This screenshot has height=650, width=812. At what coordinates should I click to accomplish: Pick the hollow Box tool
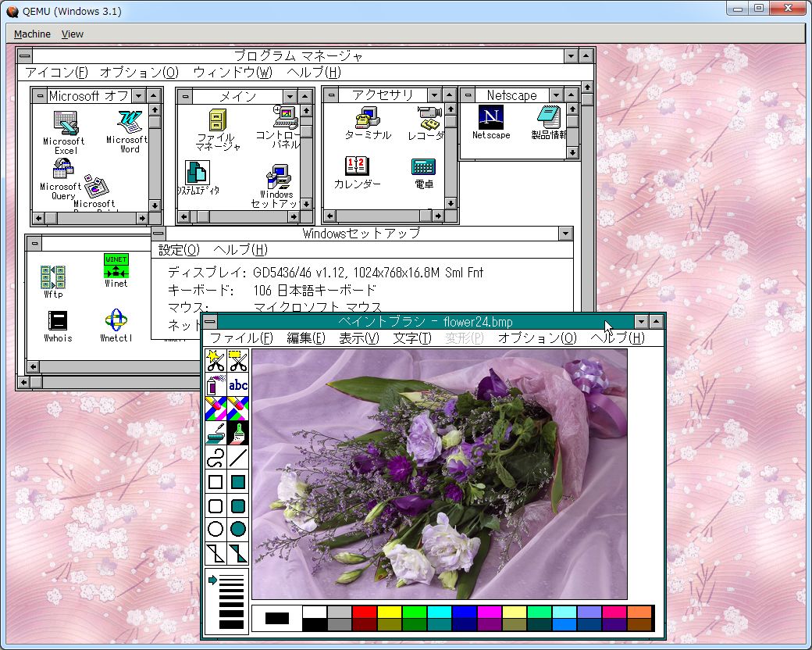tap(215, 481)
